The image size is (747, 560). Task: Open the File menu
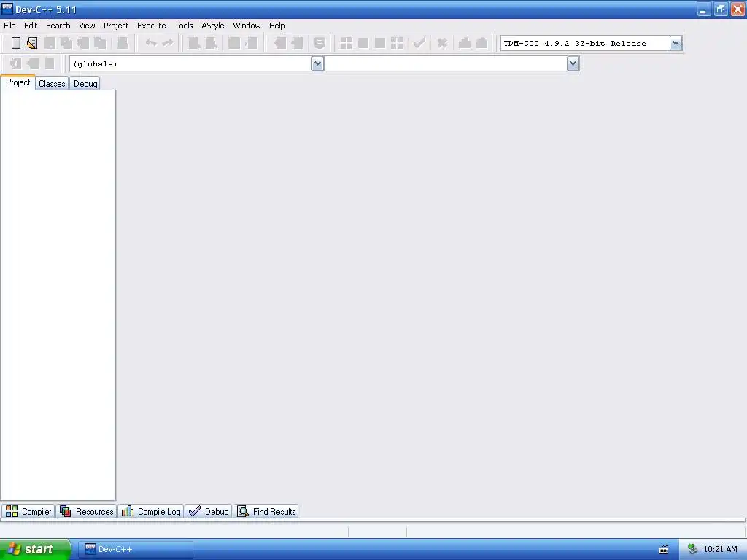[x=9, y=26]
